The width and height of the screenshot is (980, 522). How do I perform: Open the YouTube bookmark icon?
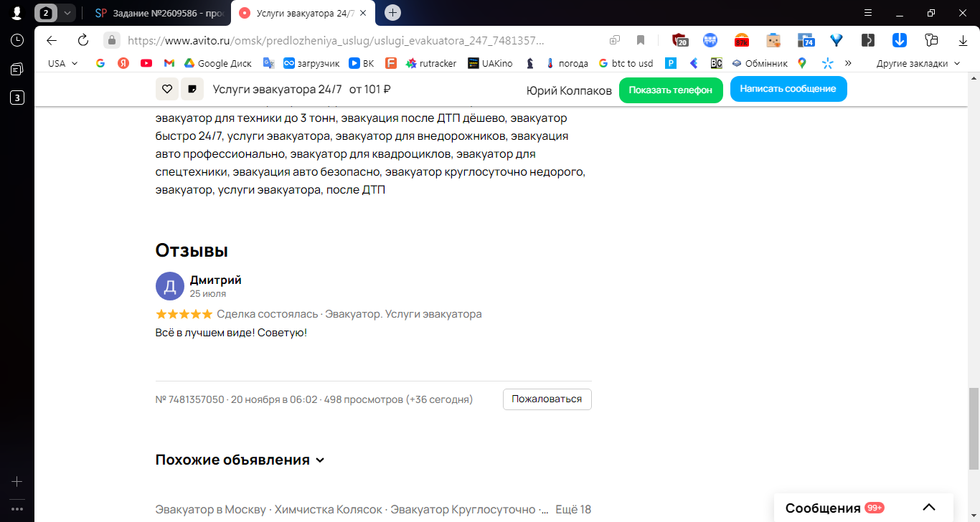tap(146, 63)
